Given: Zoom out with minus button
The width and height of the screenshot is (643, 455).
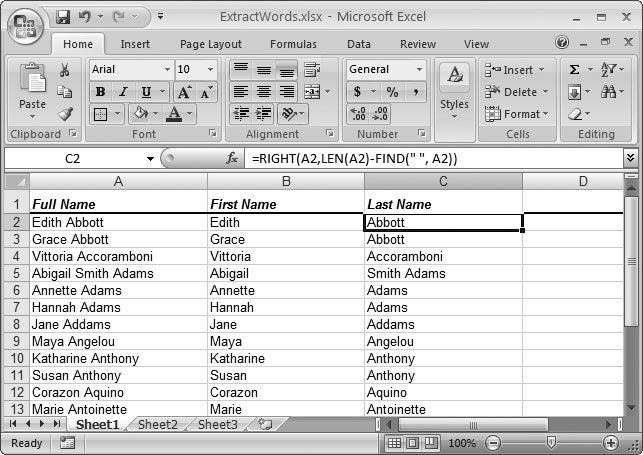Looking at the screenshot, I should click(493, 443).
